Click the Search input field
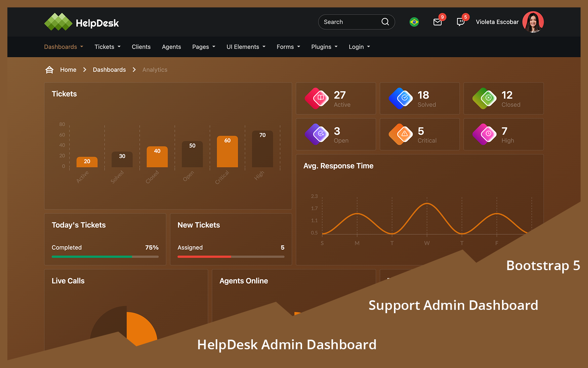Screen dimensions: 588x368 [349, 22]
